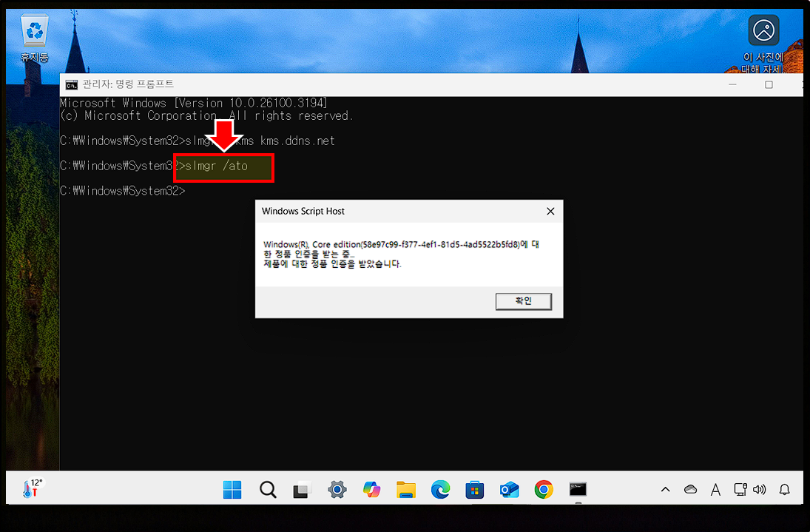Launch Google Chrome from taskbar
This screenshot has height=532, width=810.
(x=544, y=489)
